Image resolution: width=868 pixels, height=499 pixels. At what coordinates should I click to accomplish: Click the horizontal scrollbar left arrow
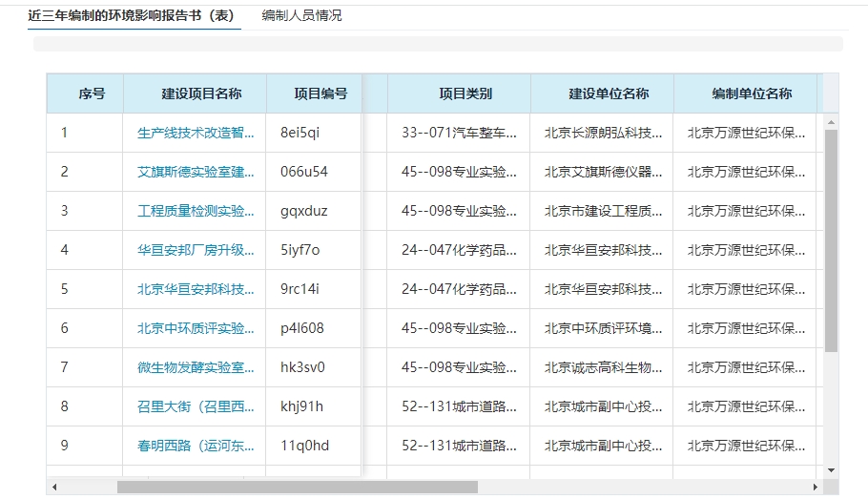coord(54,487)
